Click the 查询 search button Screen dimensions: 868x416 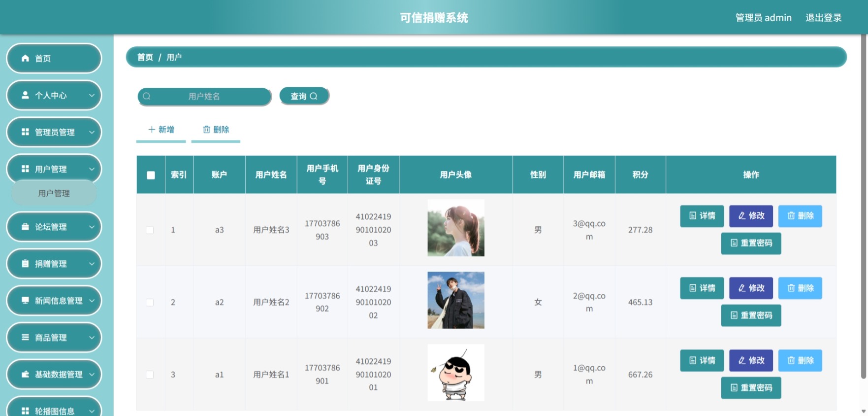click(x=304, y=96)
